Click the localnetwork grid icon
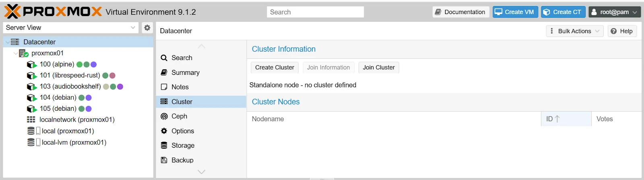 [31, 120]
